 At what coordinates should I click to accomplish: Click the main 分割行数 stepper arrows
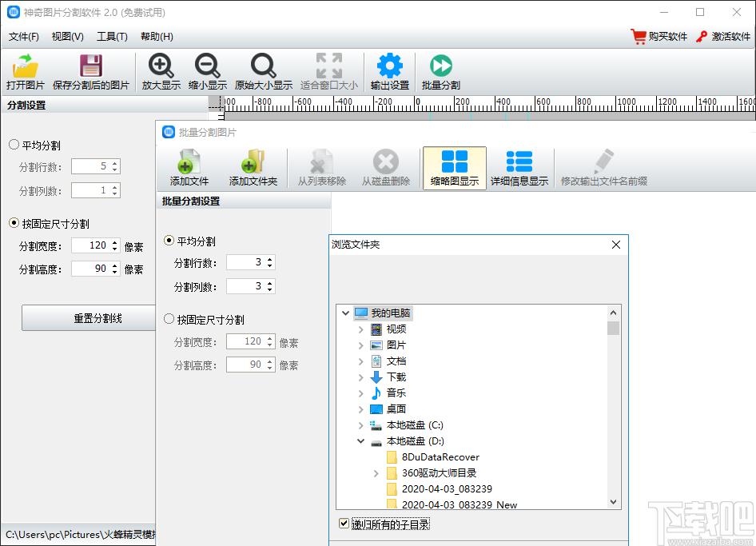point(115,166)
